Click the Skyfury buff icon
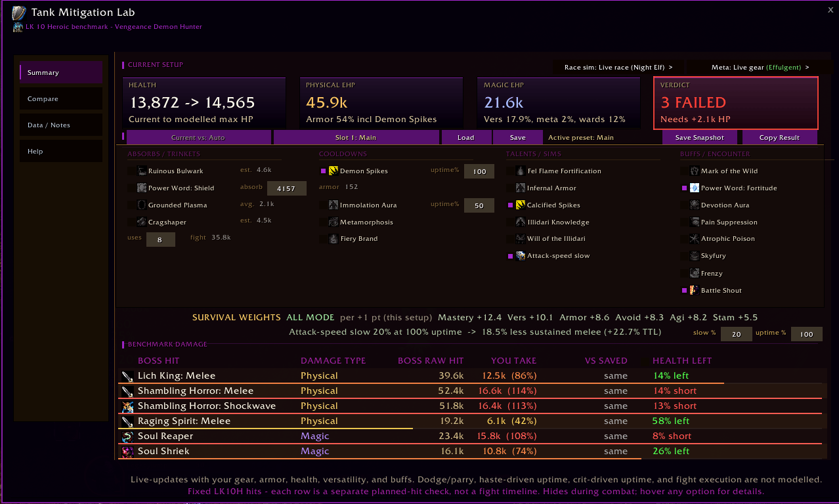Viewport: 839px width, 504px height. pyautogui.click(x=695, y=256)
